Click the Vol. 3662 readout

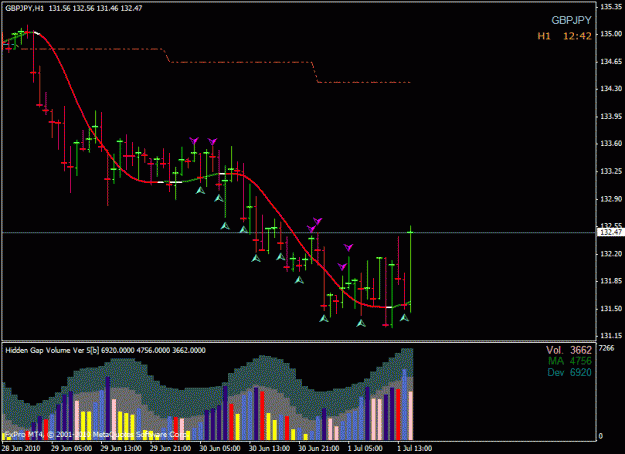click(x=569, y=350)
